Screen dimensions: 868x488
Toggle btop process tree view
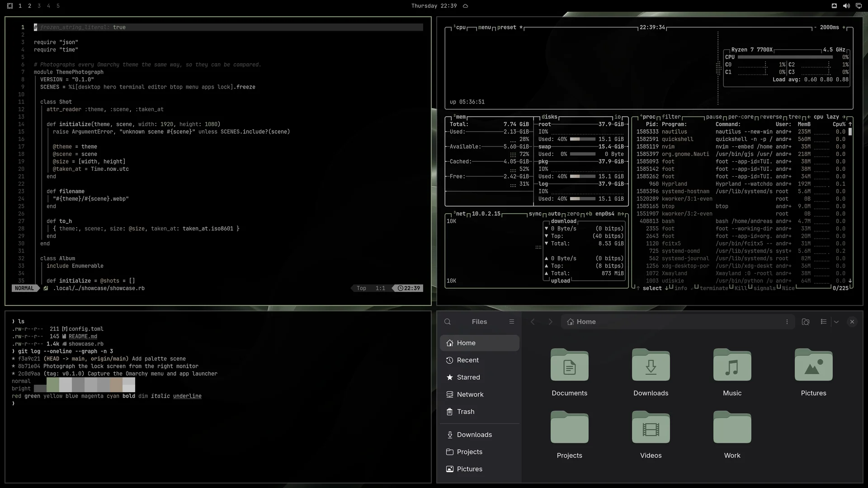795,117
